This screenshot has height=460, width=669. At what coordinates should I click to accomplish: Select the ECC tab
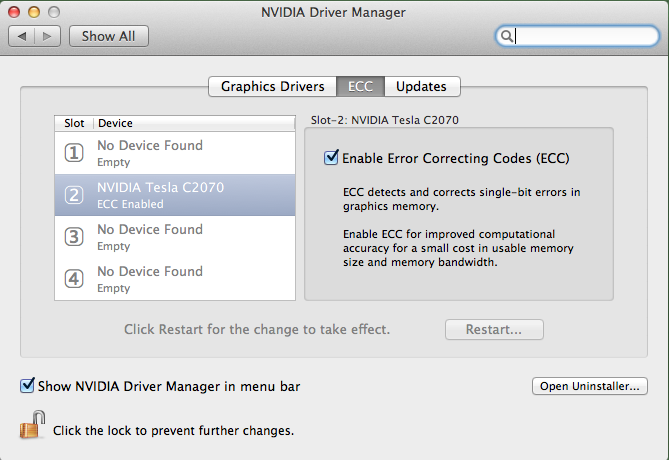coord(360,86)
